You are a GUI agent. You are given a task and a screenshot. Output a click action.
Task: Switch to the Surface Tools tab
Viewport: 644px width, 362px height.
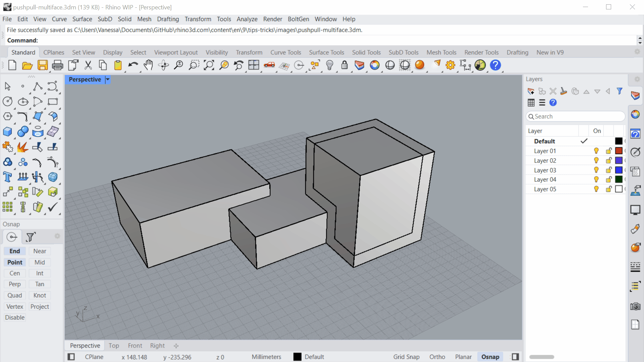coord(326,52)
